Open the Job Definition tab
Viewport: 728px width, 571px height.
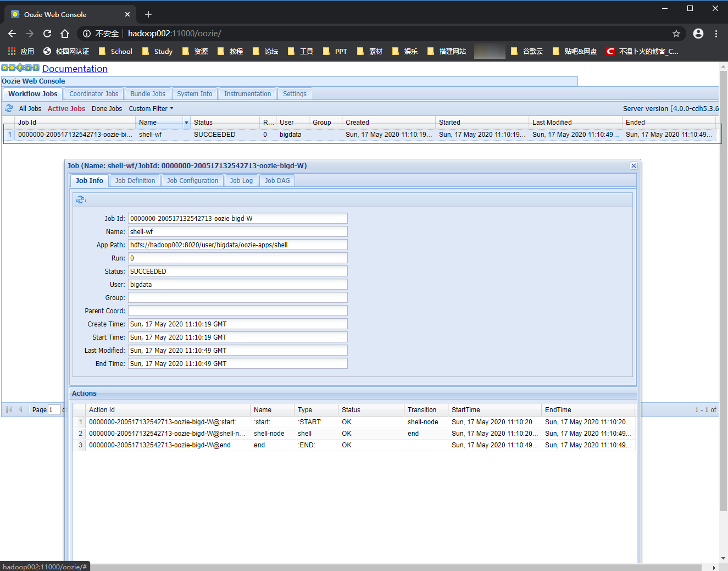pos(135,181)
